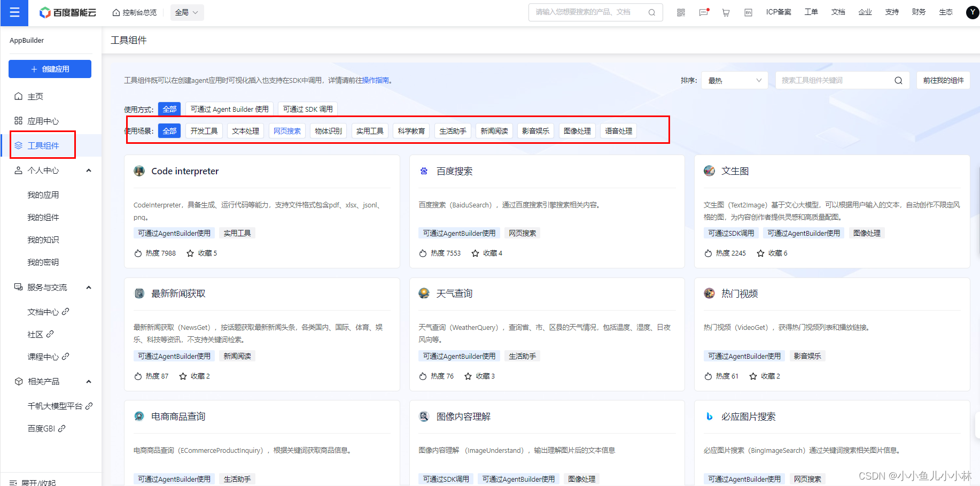
Task: Open 百度GBI external link
Action: (46, 429)
